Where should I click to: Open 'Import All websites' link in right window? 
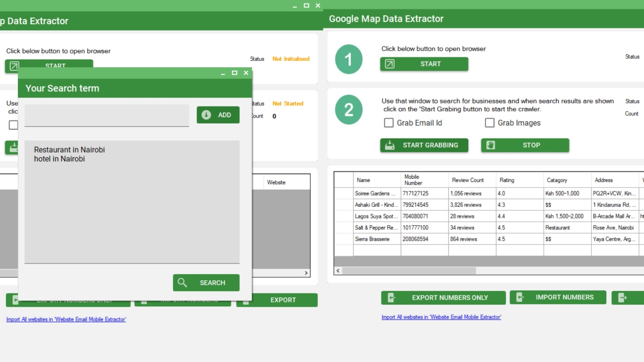(441, 317)
